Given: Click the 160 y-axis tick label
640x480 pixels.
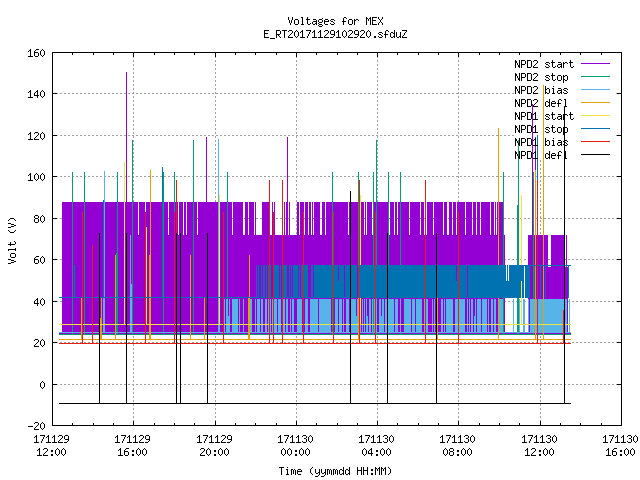Looking at the screenshot, I should point(36,53).
